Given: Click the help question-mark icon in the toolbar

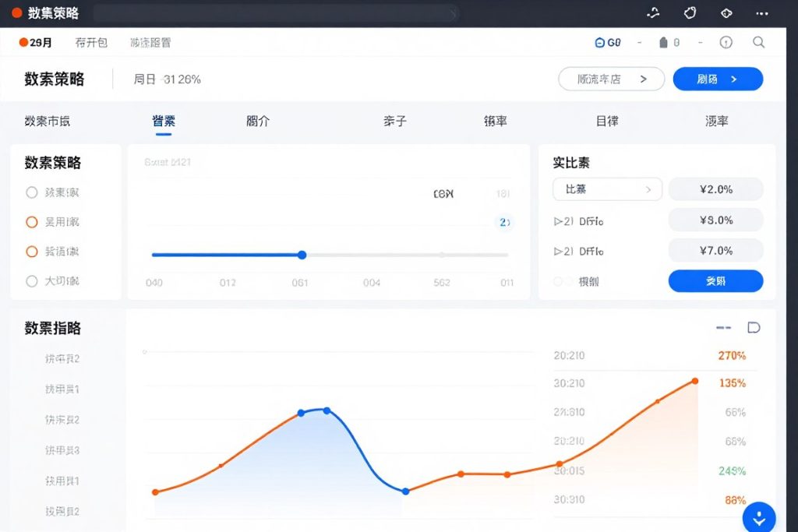Looking at the screenshot, I should (x=726, y=43).
